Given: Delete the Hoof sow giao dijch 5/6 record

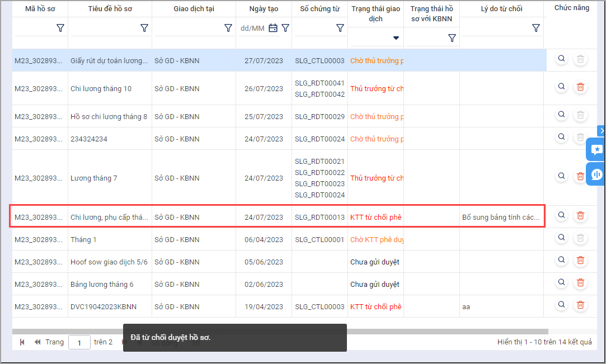Looking at the screenshot, I should [x=580, y=260].
